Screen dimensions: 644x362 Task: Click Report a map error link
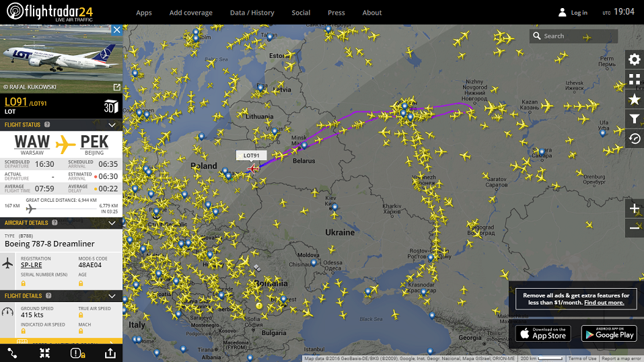[621, 359]
